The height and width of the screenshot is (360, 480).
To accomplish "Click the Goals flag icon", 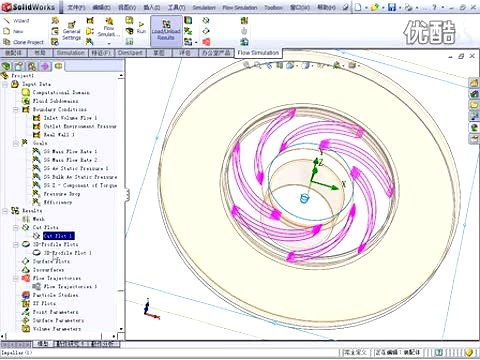I will tap(25, 143).
